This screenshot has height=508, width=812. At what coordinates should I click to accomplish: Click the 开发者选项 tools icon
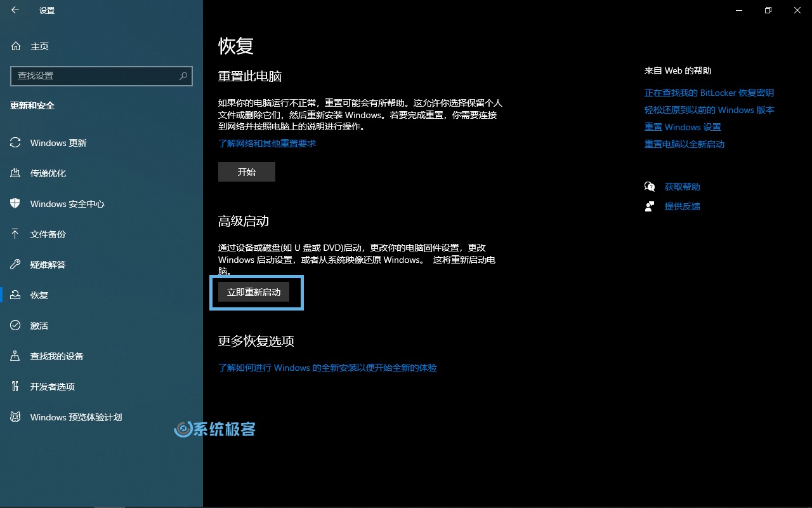(x=16, y=387)
